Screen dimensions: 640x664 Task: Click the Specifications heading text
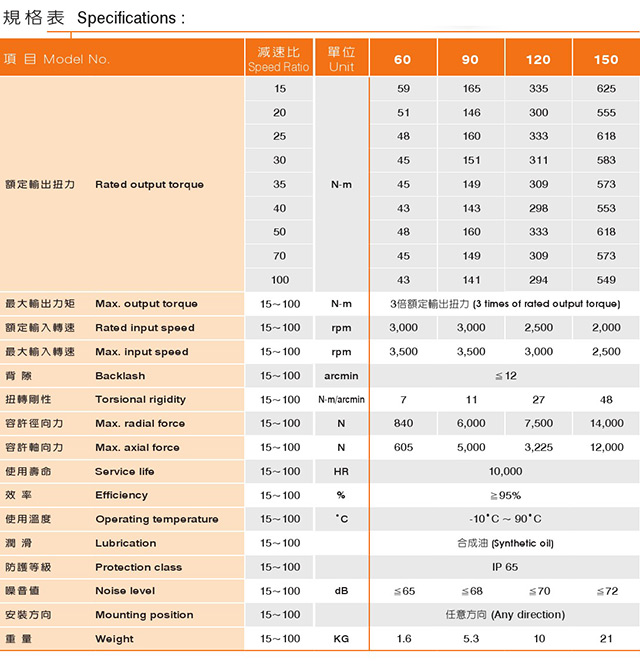[131, 18]
